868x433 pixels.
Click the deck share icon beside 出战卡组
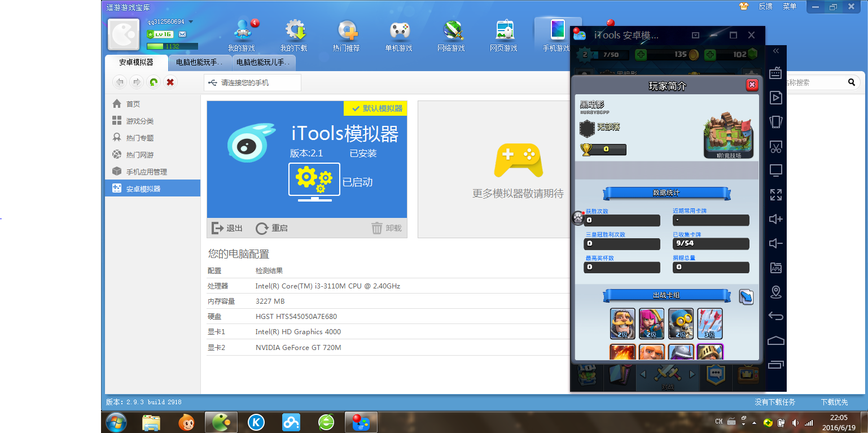pos(746,296)
